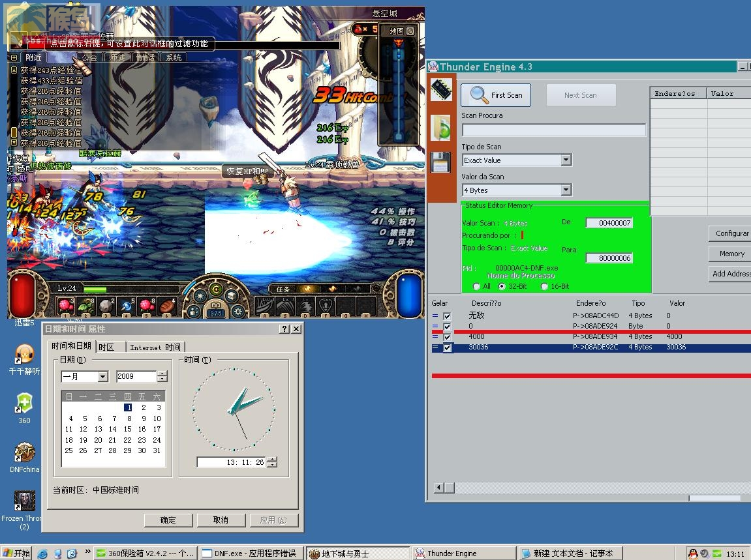The width and height of the screenshot is (751, 560).
Task: Open game settings gear icon in center hub
Action: coord(238,312)
